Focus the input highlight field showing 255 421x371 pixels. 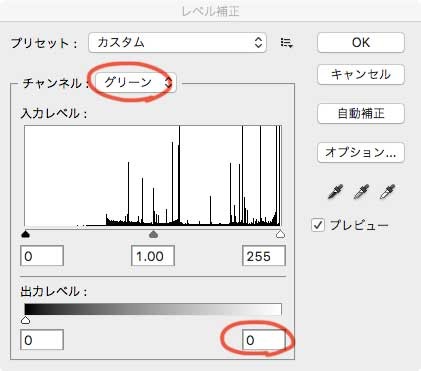click(264, 256)
